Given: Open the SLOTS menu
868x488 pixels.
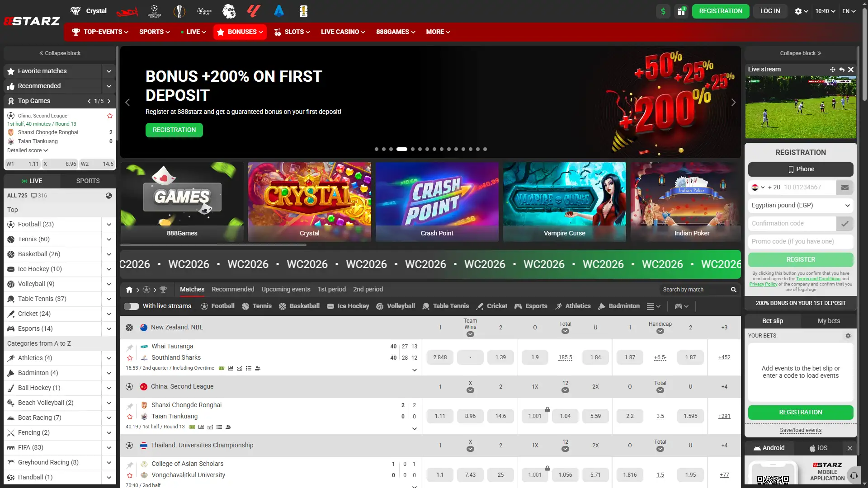Looking at the screenshot, I should pyautogui.click(x=292, y=32).
